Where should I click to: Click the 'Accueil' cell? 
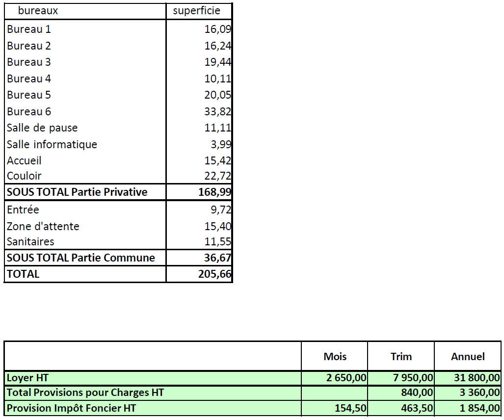(x=24, y=161)
